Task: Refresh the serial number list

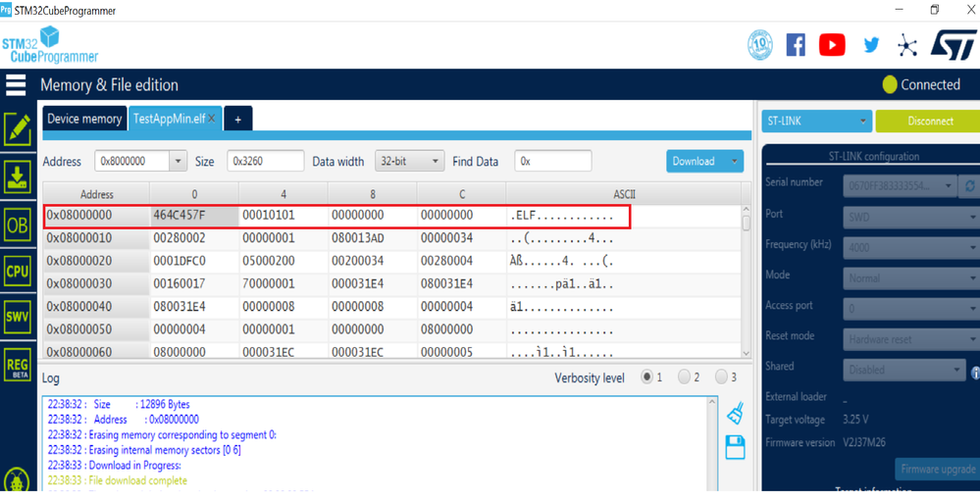Action: coord(970,186)
